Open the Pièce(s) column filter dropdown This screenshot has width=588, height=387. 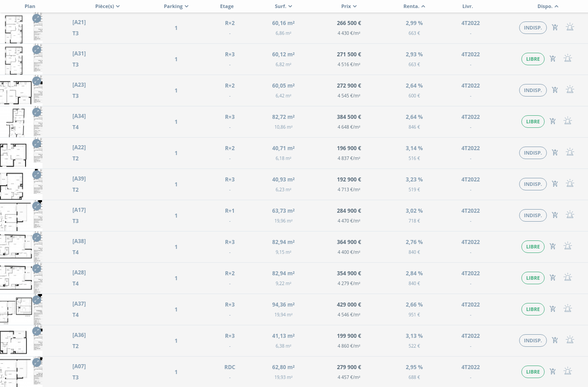[107, 6]
